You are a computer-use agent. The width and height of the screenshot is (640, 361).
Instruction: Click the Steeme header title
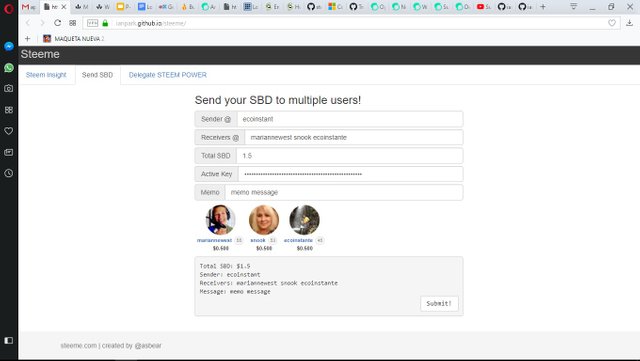tap(40, 54)
